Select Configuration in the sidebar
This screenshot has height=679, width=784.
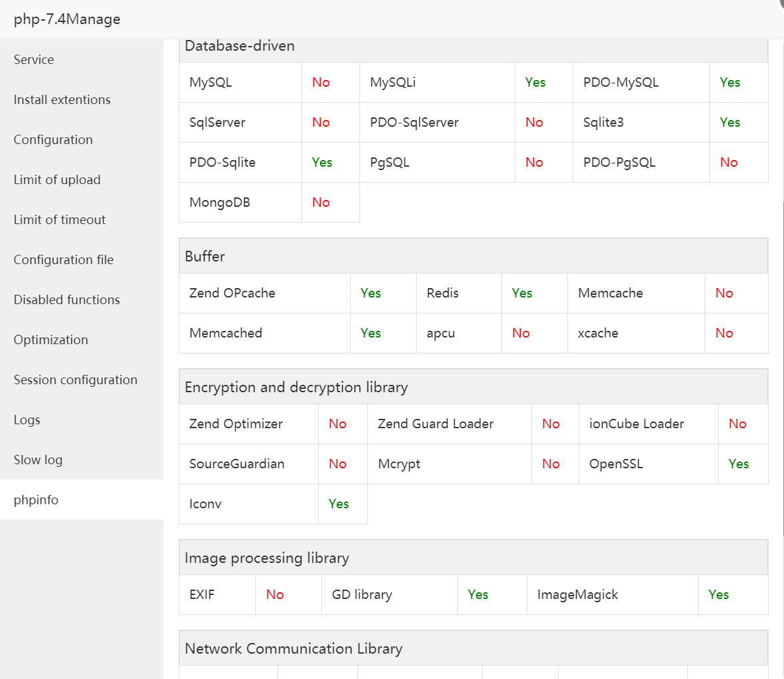pyautogui.click(x=53, y=139)
